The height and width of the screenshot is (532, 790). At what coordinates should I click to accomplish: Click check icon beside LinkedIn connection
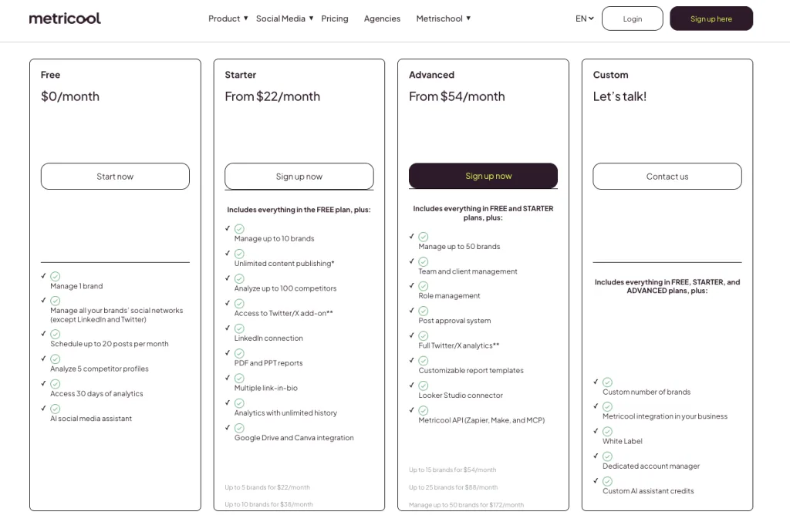(x=239, y=328)
